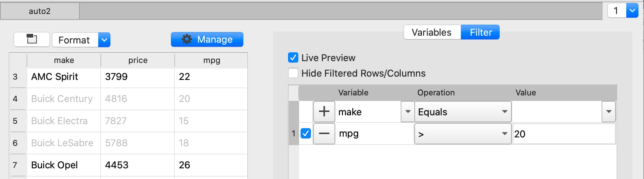
Task: Click price cell 4453
Action: (x=138, y=165)
